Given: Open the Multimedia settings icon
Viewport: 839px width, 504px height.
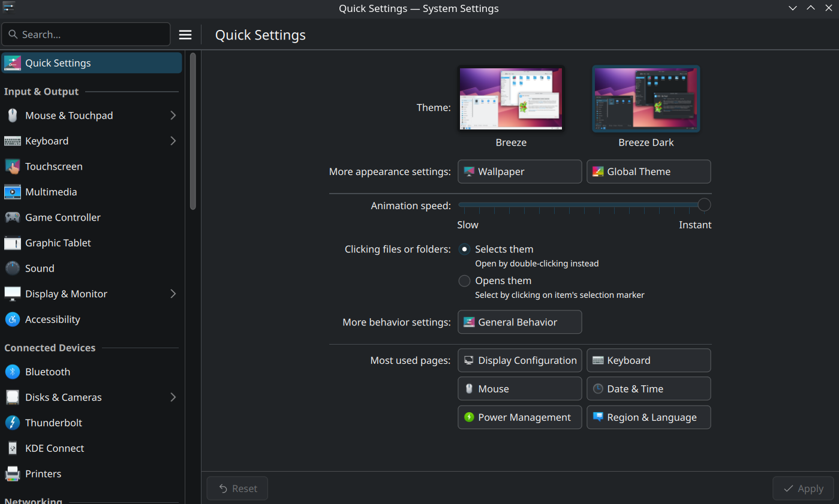Looking at the screenshot, I should (13, 192).
